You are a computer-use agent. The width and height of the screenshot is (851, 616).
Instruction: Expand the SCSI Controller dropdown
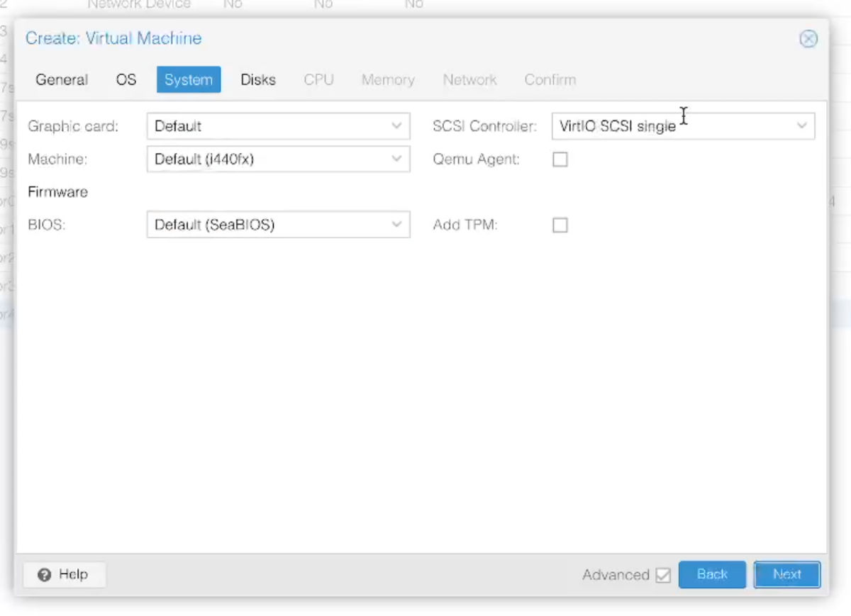coord(801,125)
